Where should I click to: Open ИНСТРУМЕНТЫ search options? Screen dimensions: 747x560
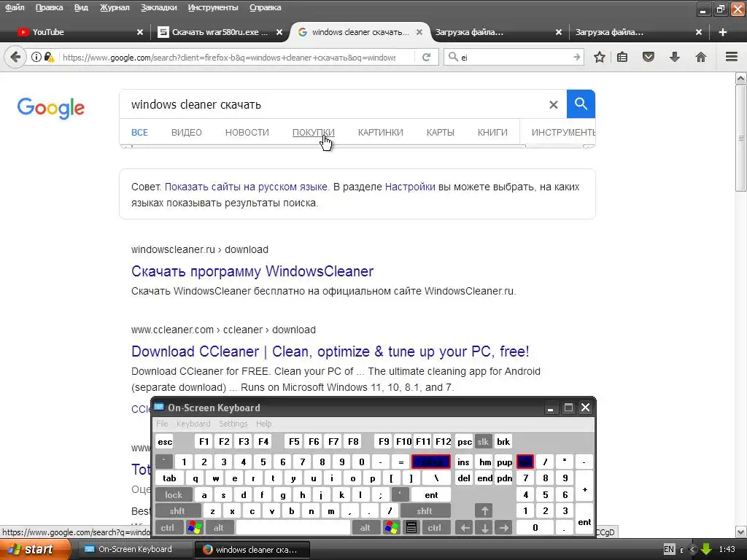click(x=563, y=133)
